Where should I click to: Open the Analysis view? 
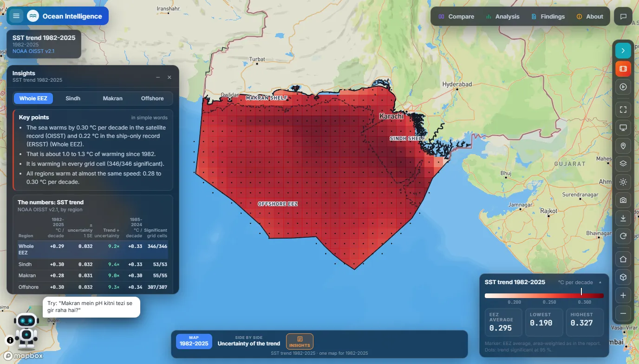tap(502, 17)
